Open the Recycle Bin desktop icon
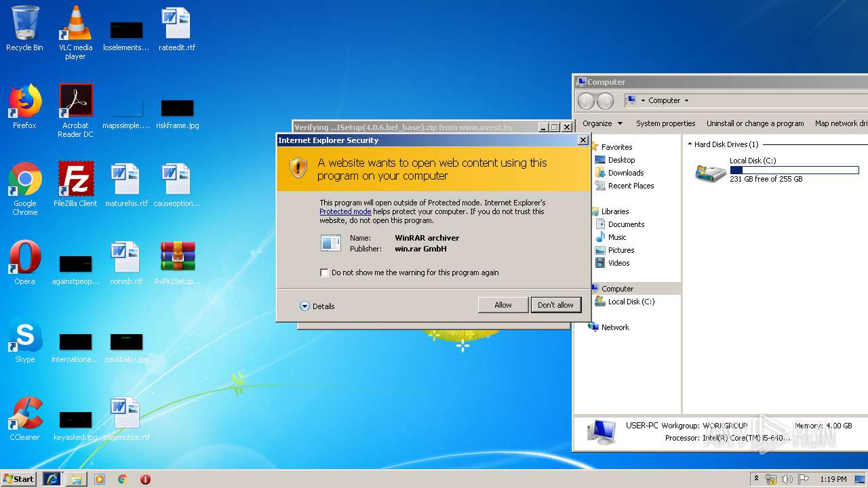 coord(24,28)
